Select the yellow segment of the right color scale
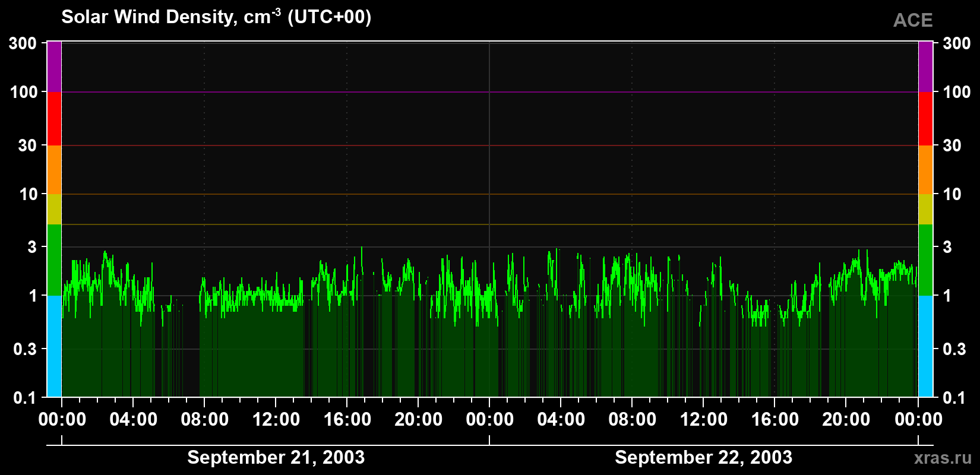 (926, 209)
